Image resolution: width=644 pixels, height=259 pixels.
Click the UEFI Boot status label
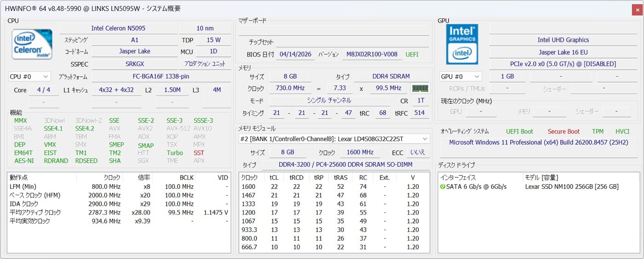519,131
